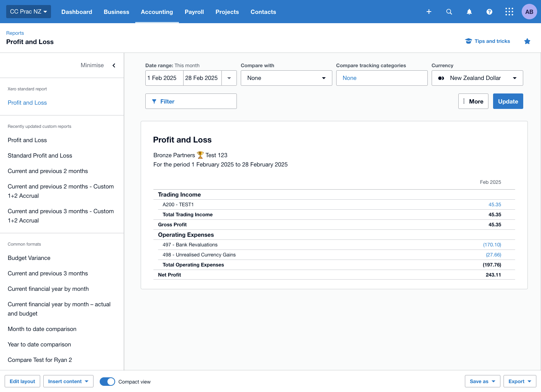Image resolution: width=541 pixels, height=392 pixels.
Task: Open the Xero standard Profit and Loss link
Action: pos(27,103)
